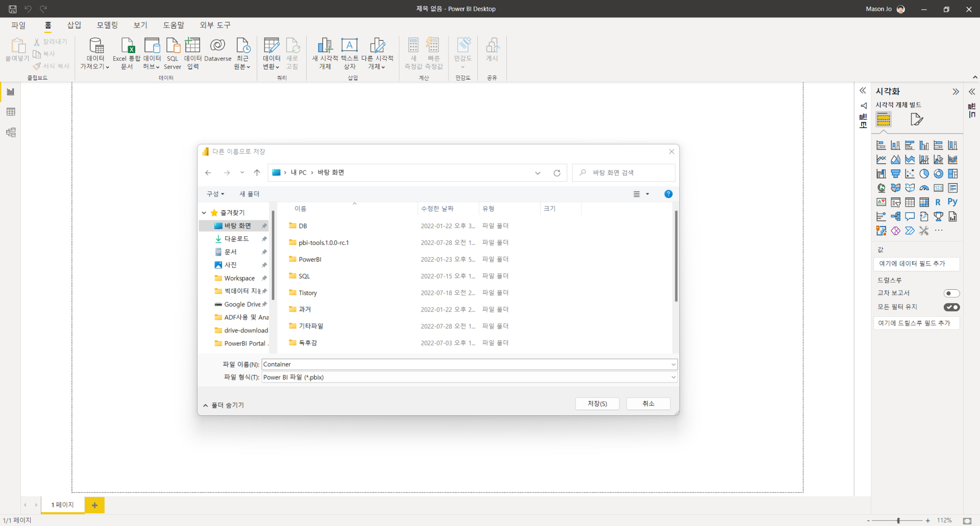Select the scatter chart visual
This screenshot has height=526, width=980.
pyautogui.click(x=910, y=174)
